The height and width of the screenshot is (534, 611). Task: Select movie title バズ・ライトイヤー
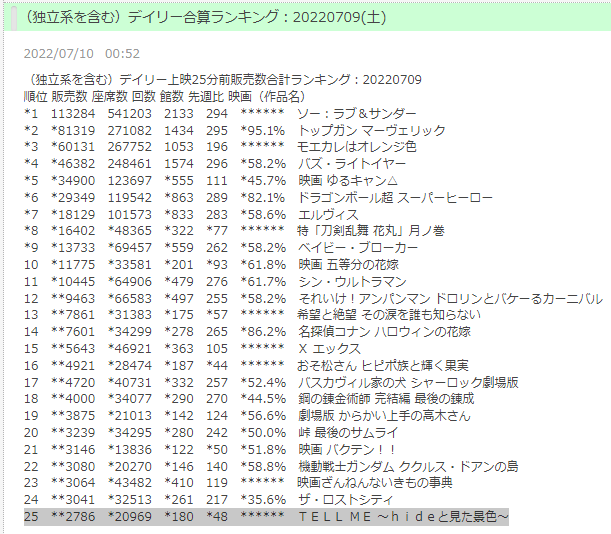tap(352, 164)
